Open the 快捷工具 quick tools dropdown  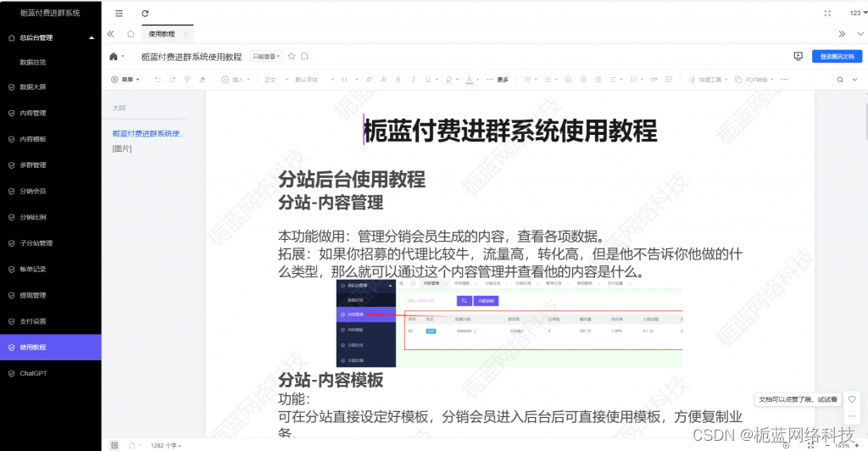(708, 80)
